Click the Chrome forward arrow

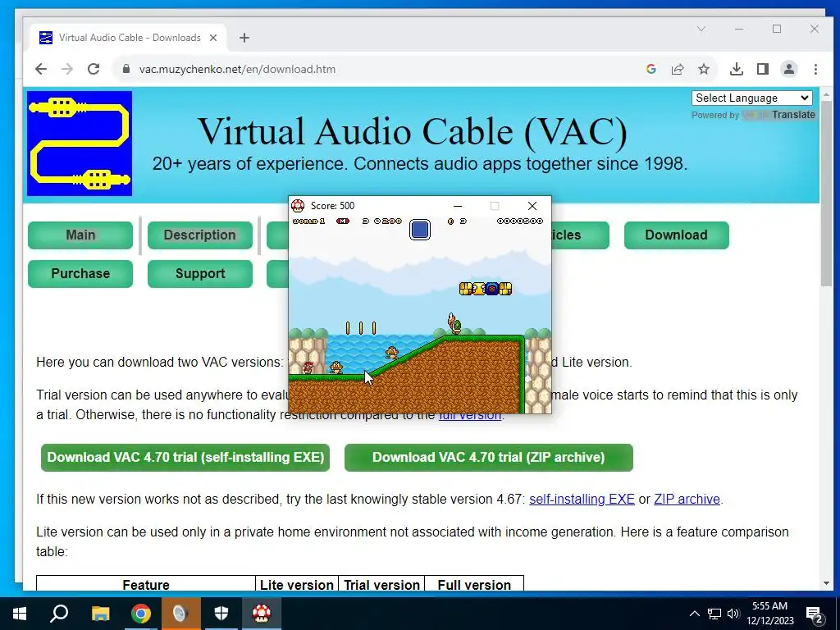click(x=67, y=69)
